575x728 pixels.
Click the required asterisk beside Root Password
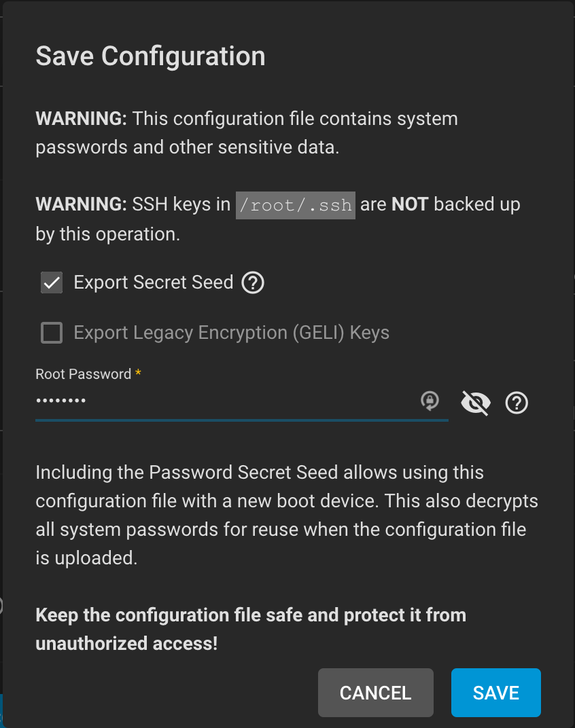pos(138,372)
